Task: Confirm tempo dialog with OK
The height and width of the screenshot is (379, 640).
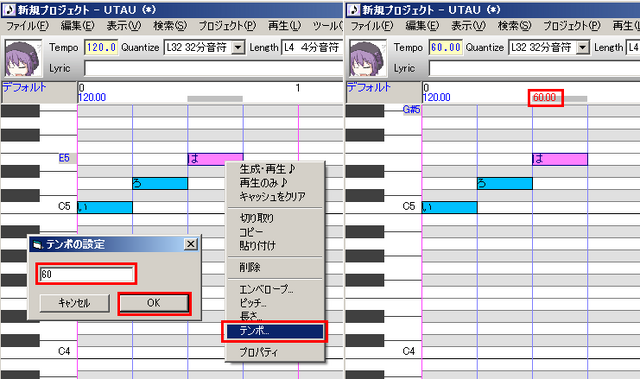Action: (x=154, y=303)
